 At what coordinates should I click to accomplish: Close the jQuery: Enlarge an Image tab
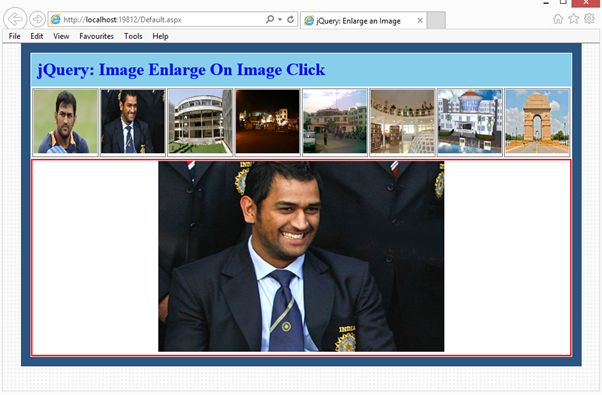420,20
